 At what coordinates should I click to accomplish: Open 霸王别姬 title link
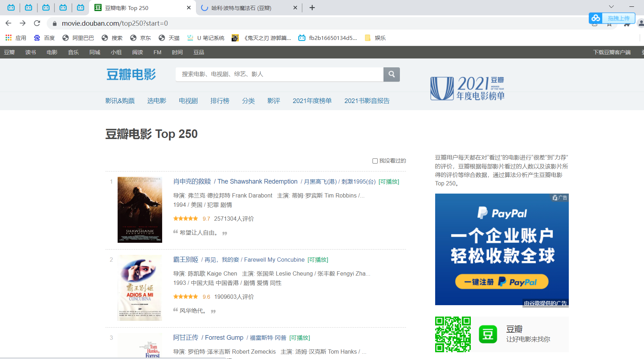click(186, 260)
